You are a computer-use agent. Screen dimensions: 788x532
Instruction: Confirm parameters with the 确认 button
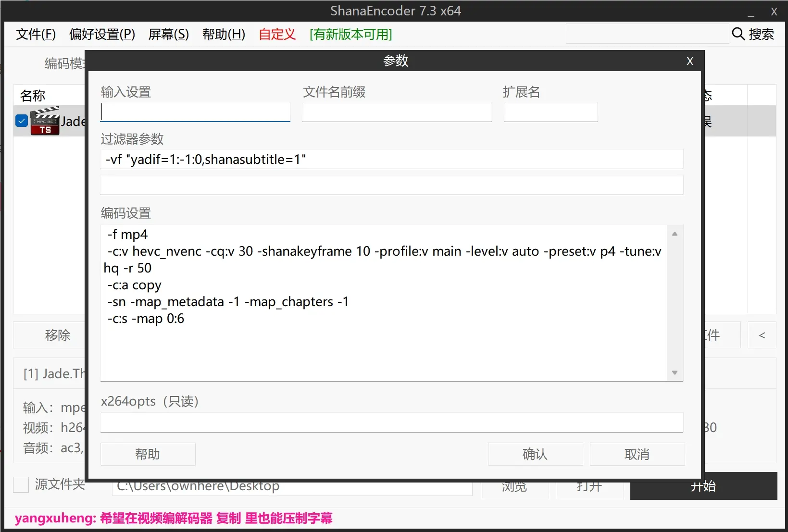pyautogui.click(x=535, y=454)
